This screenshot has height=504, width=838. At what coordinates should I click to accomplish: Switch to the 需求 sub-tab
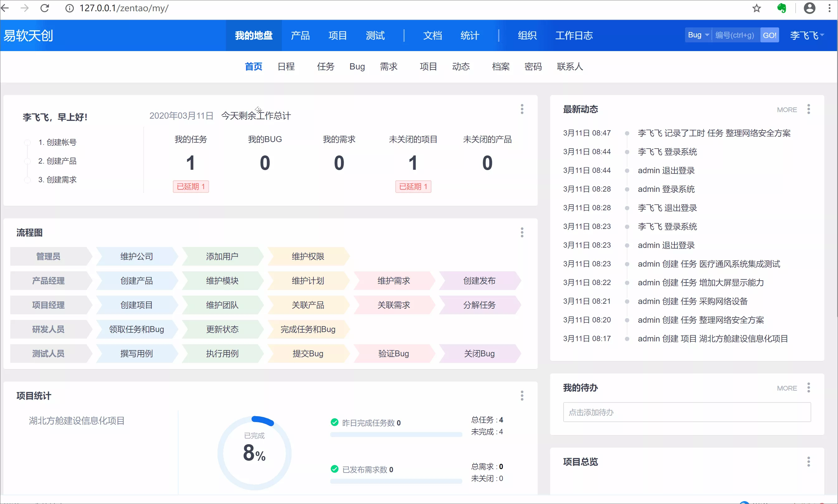click(x=388, y=67)
